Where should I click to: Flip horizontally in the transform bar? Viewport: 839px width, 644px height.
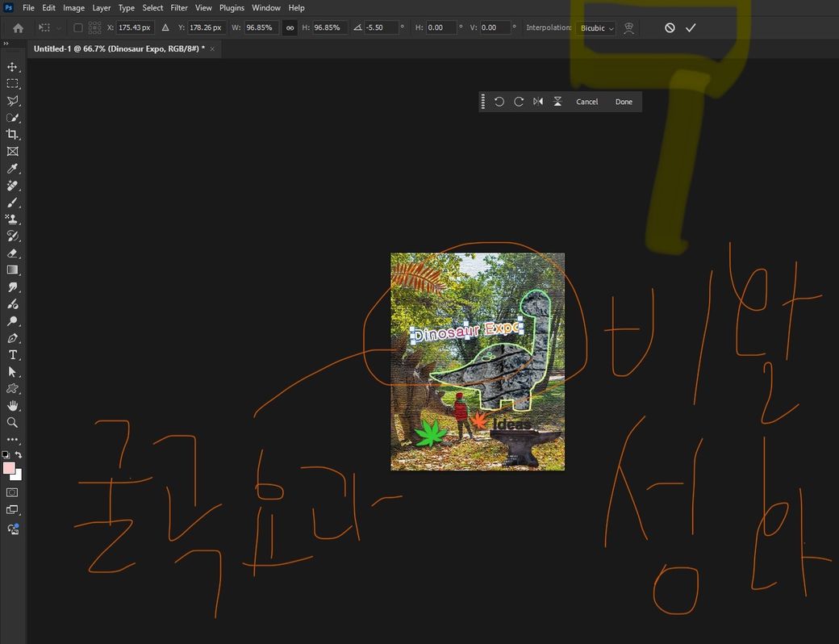click(538, 102)
